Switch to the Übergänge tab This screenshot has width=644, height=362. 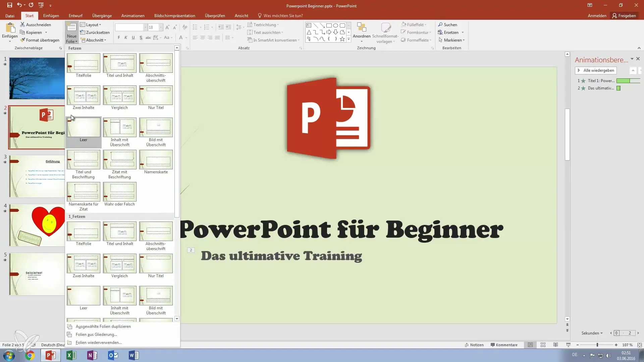click(x=102, y=16)
